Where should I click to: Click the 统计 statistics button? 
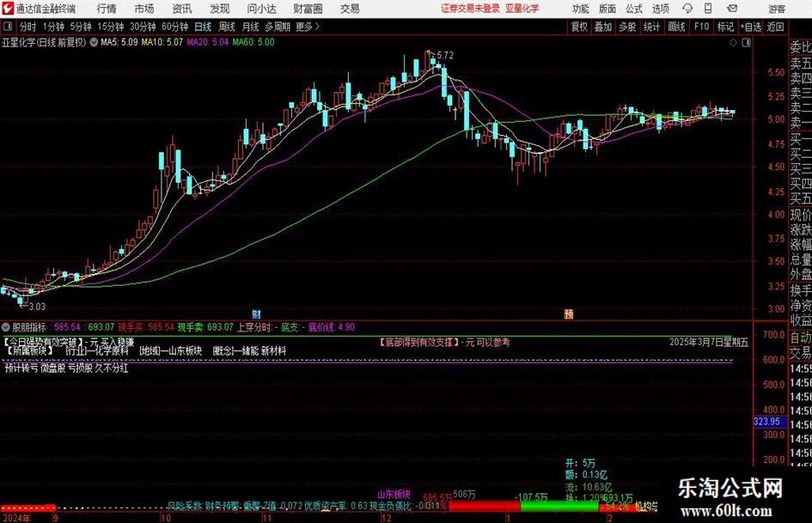pyautogui.click(x=651, y=27)
